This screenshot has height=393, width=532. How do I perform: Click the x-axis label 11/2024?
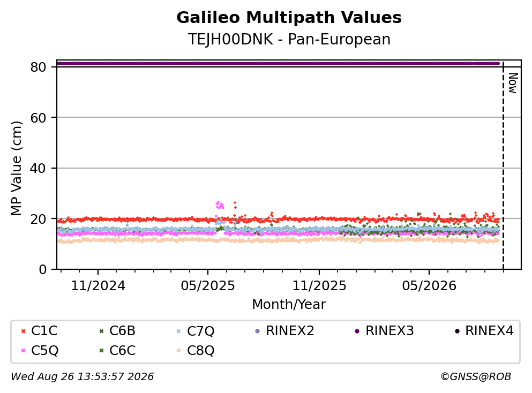[x=98, y=286]
